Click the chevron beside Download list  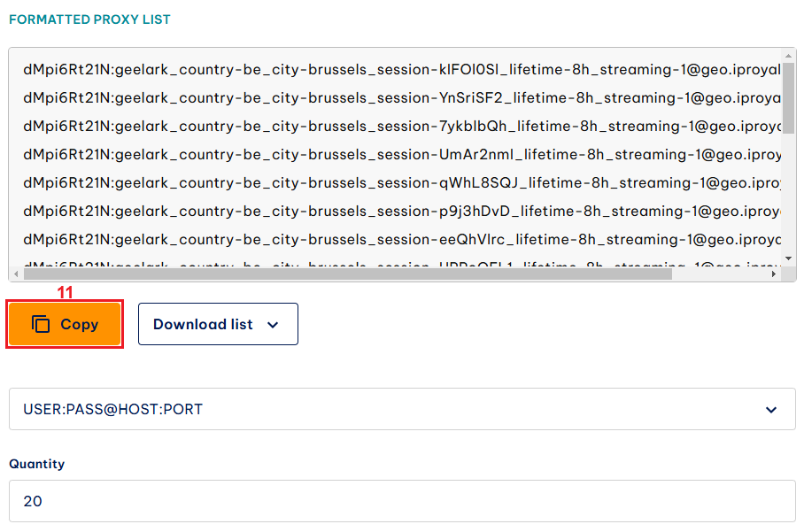[x=273, y=325]
